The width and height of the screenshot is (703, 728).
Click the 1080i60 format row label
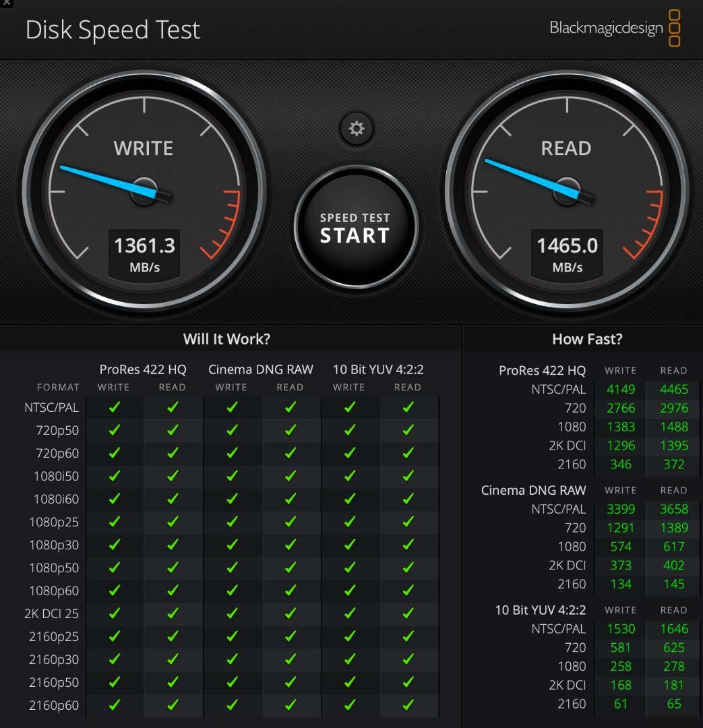[56, 499]
